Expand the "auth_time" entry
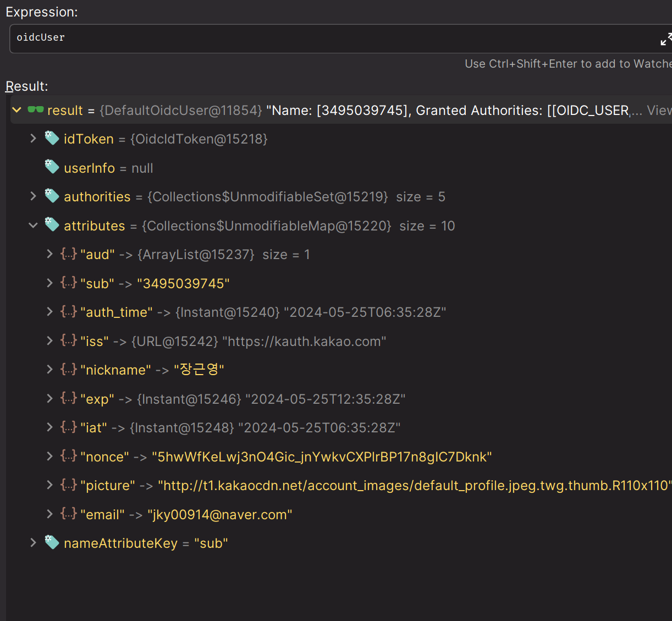 click(49, 312)
